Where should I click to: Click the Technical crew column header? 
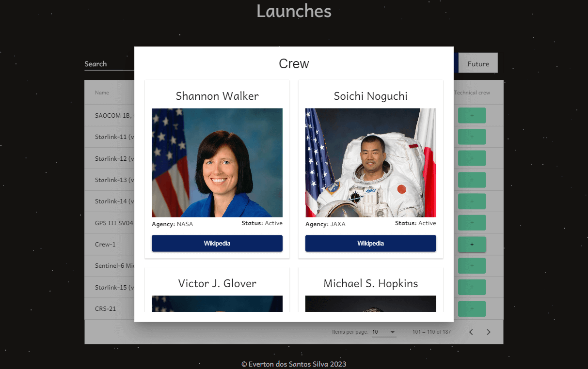click(472, 92)
